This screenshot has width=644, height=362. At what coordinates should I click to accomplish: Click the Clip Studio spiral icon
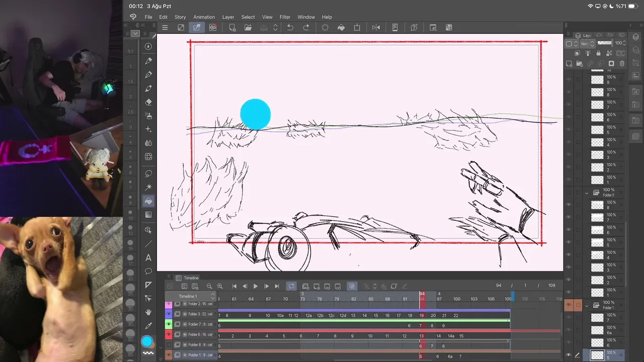[213, 28]
